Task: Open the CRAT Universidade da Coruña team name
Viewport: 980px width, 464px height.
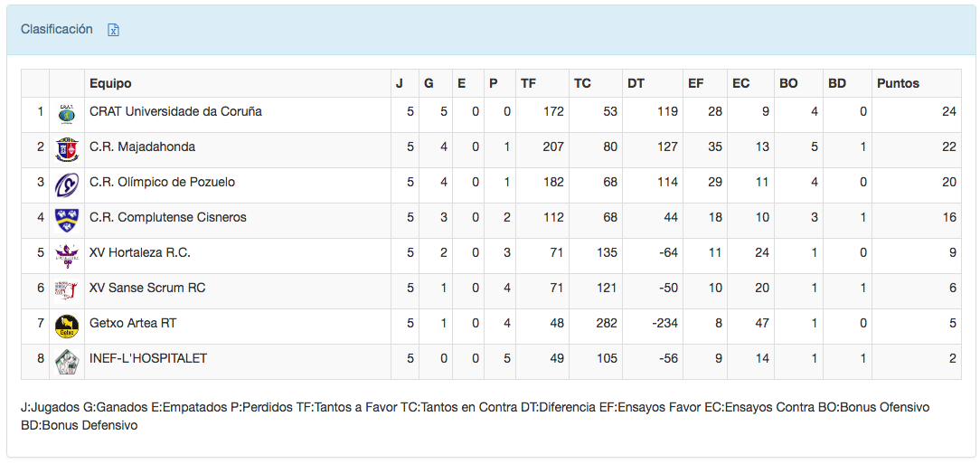Action: [x=175, y=111]
